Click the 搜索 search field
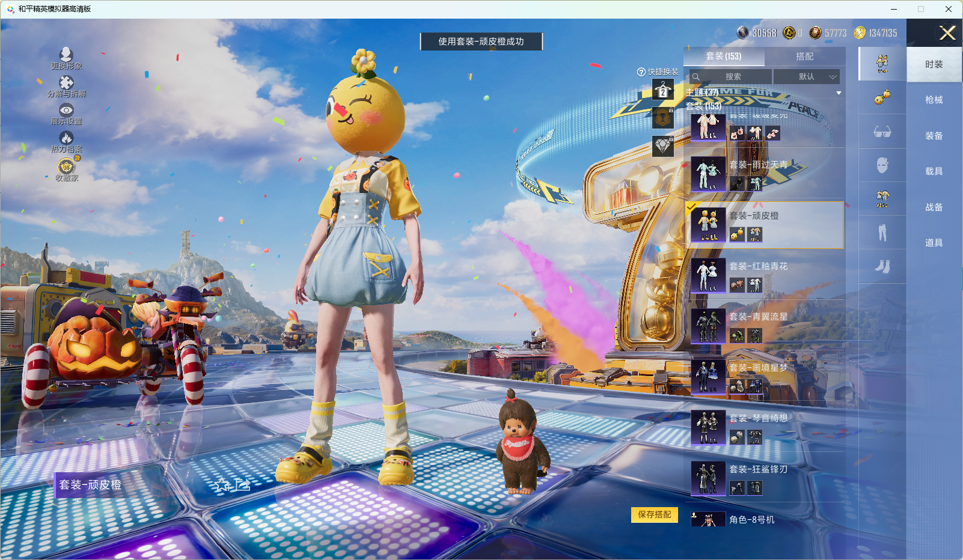 tap(730, 77)
